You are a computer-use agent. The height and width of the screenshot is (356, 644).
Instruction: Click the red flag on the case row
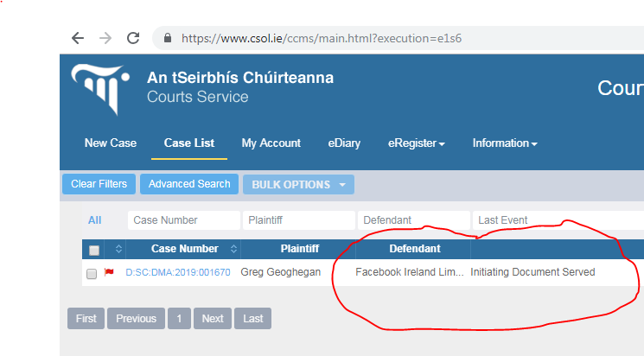[x=109, y=272]
